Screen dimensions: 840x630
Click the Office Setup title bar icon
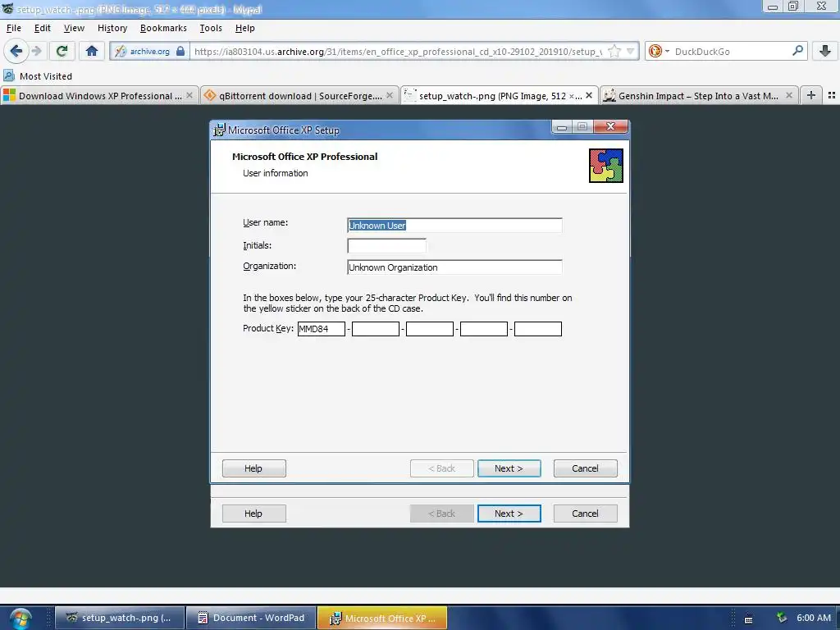coord(219,130)
